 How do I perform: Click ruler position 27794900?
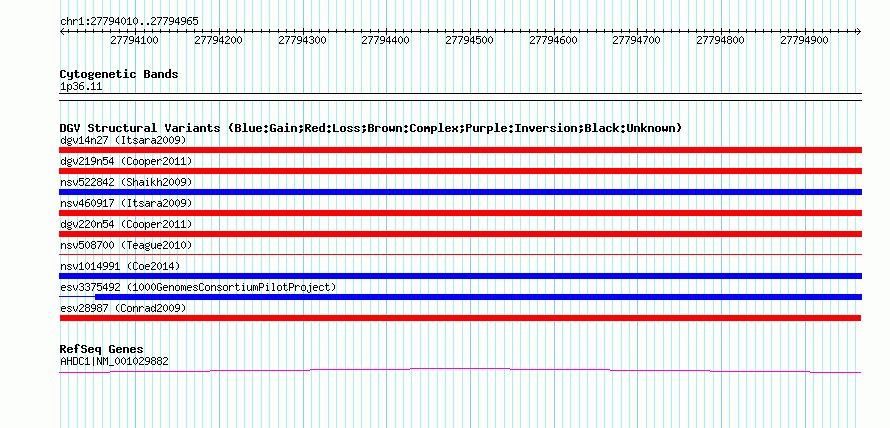coord(804,41)
